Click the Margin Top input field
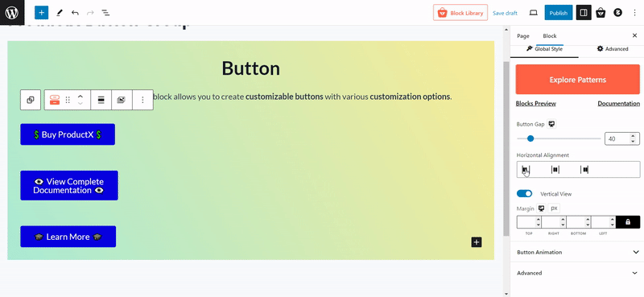This screenshot has width=644, height=297. 529,222
